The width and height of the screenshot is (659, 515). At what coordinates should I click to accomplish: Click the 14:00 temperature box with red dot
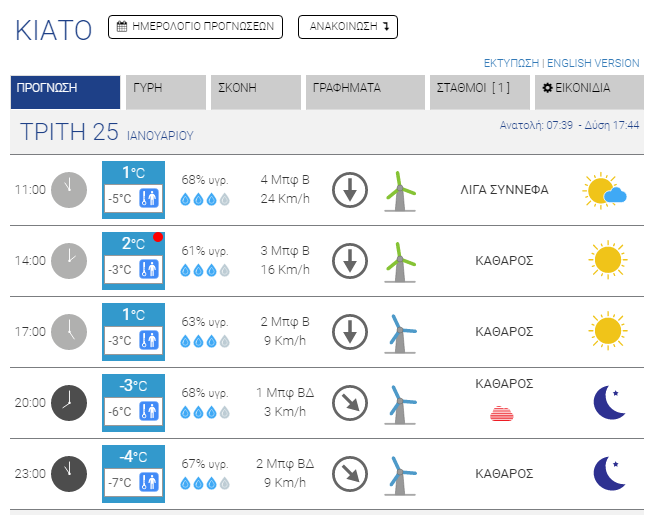(134, 260)
